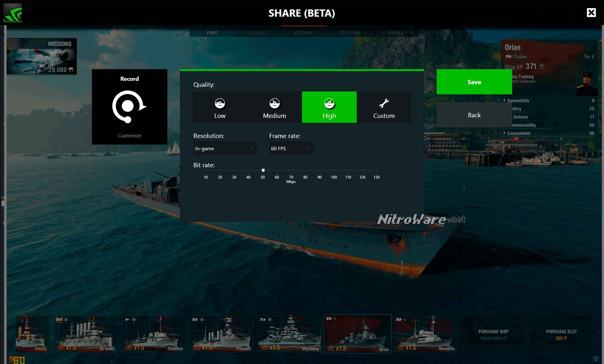Click the 20 000 credits reward text

(57, 70)
